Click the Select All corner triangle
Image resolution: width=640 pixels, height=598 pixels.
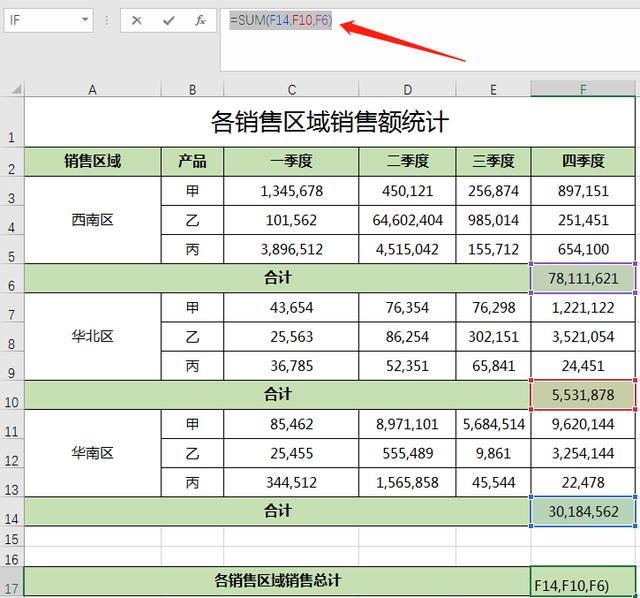(16, 89)
